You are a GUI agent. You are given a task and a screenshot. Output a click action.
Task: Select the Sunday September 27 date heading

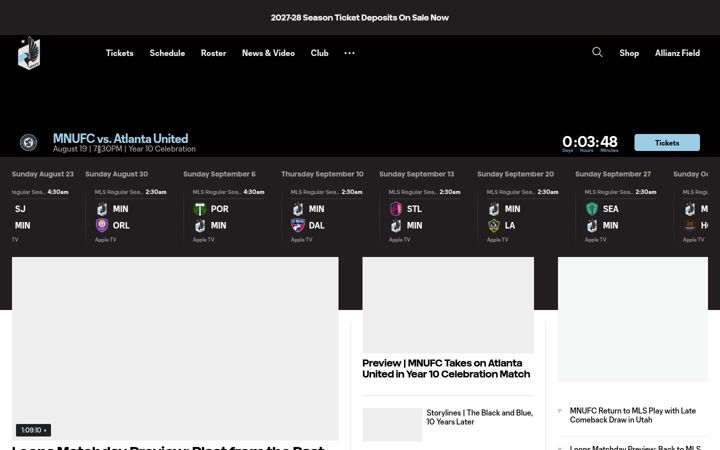[613, 174]
